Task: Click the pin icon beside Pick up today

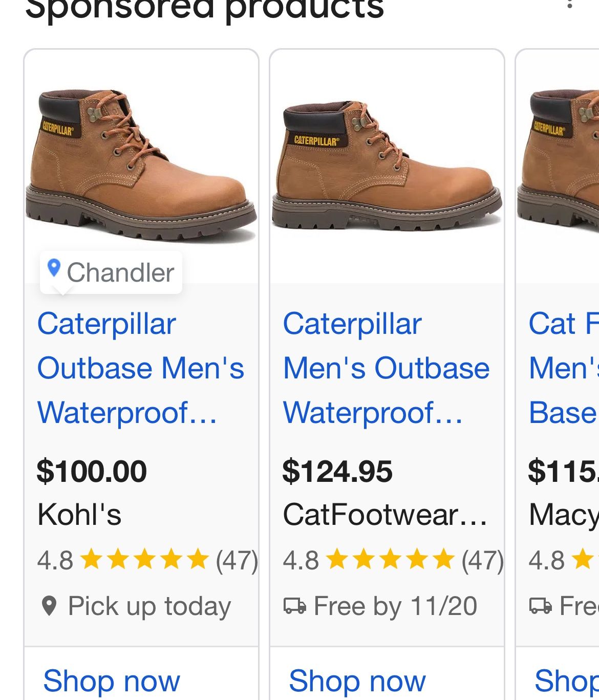Action: coord(49,607)
